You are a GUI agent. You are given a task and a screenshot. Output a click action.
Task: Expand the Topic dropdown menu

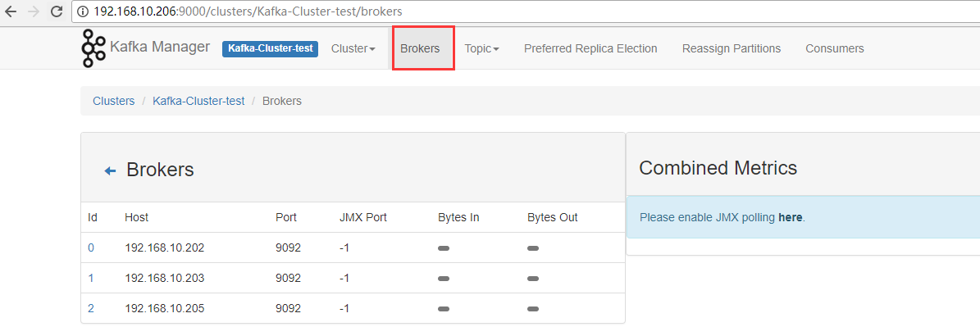[x=482, y=48]
